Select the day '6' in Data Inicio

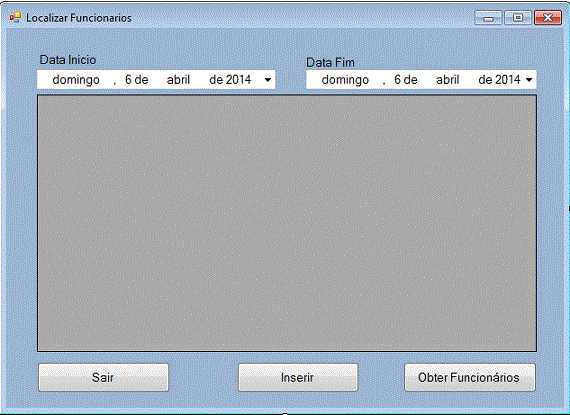click(128, 80)
